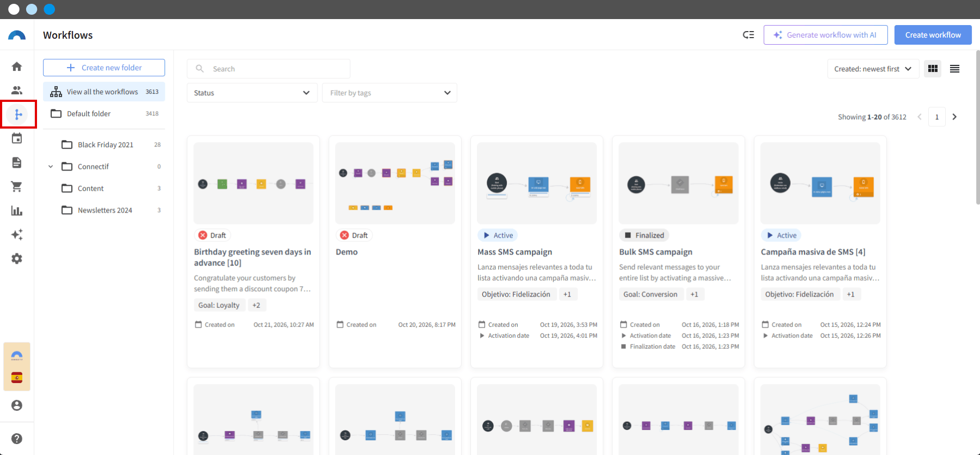Open Birthday greeting seven days workflow title
Viewport: 980px width, 455px height.
(x=253, y=257)
